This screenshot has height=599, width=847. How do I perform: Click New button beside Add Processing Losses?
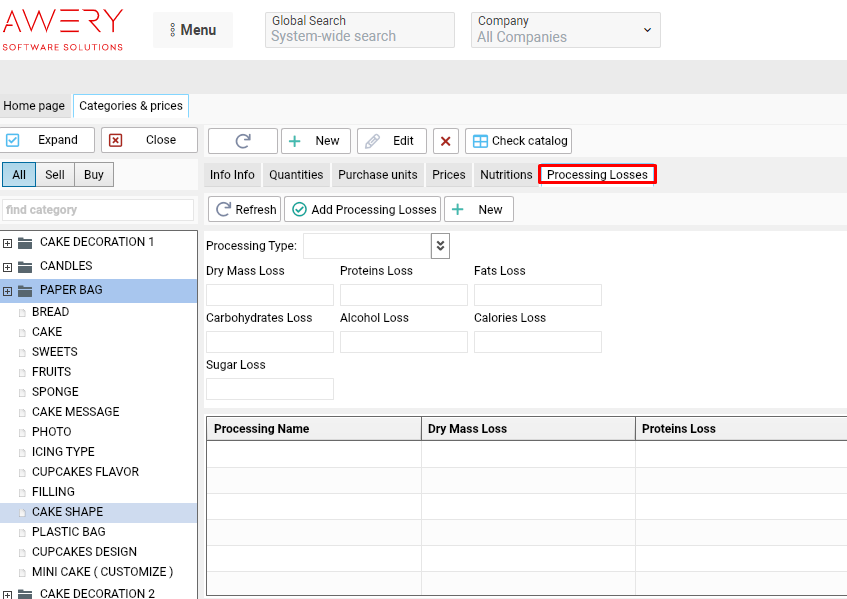click(x=479, y=209)
